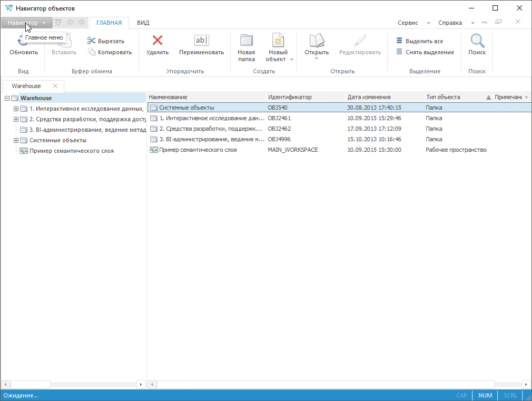This screenshot has width=532, height=401.
Task: Close the Warehouse tab
Action: pyautogui.click(x=55, y=86)
